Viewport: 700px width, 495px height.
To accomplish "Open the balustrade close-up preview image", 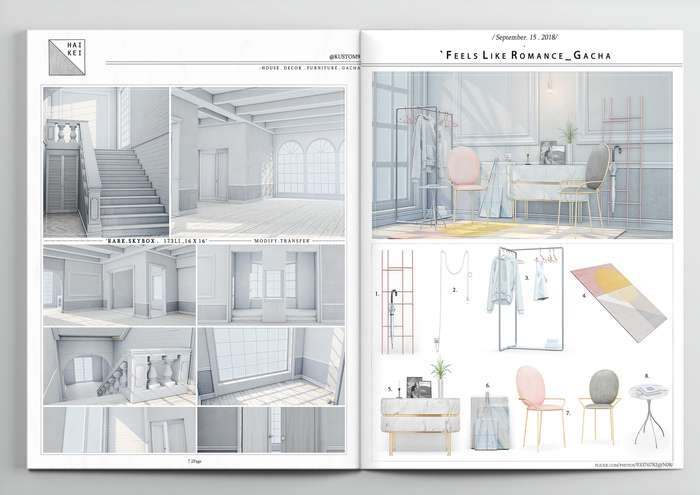I will (x=118, y=364).
